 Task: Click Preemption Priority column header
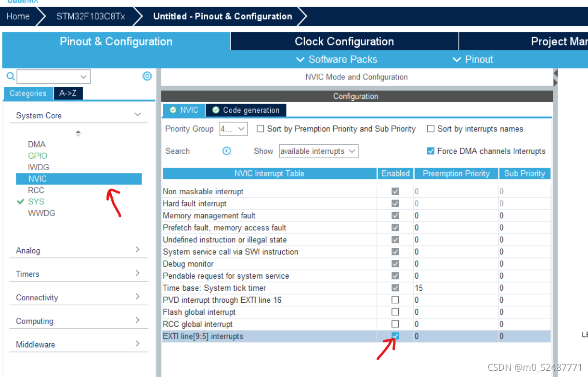(x=456, y=174)
